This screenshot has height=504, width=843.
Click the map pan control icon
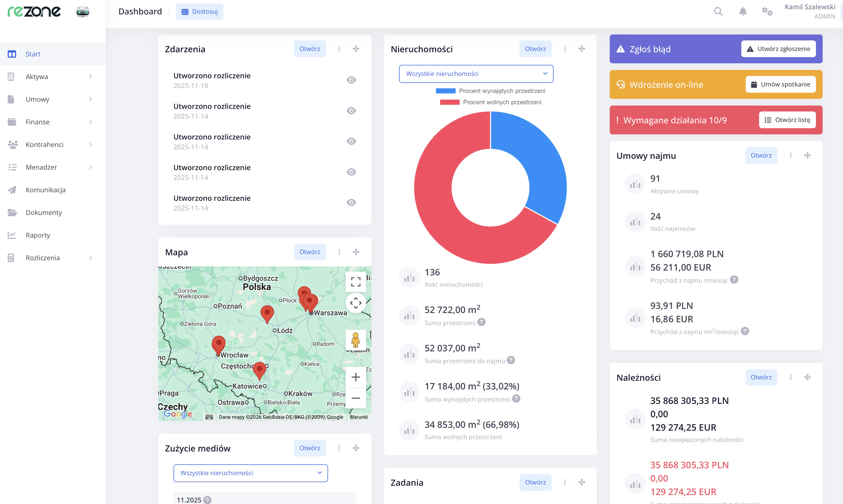(356, 303)
